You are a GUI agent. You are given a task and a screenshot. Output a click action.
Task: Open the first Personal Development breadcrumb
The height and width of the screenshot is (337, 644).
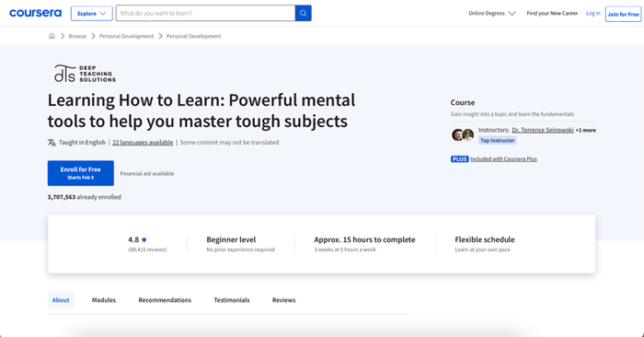click(126, 36)
